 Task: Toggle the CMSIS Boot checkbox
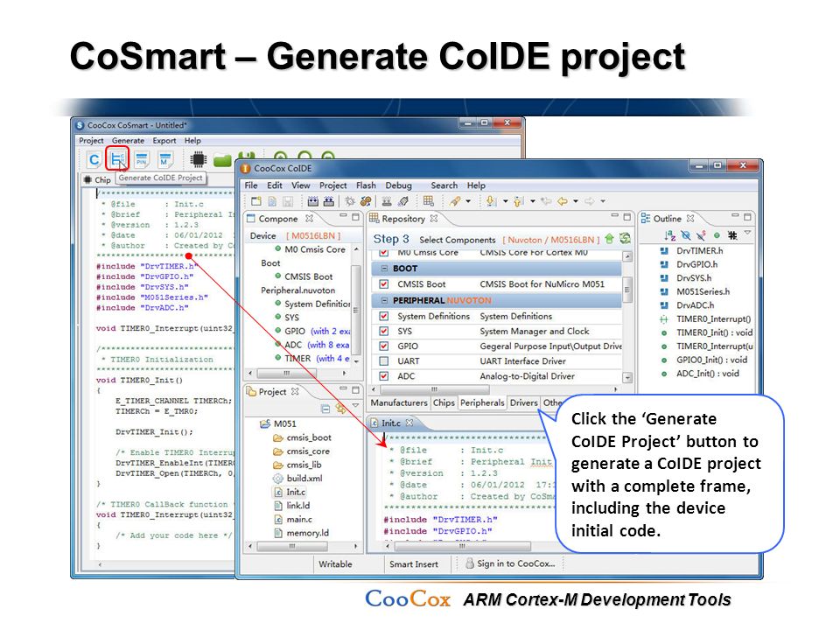click(383, 283)
